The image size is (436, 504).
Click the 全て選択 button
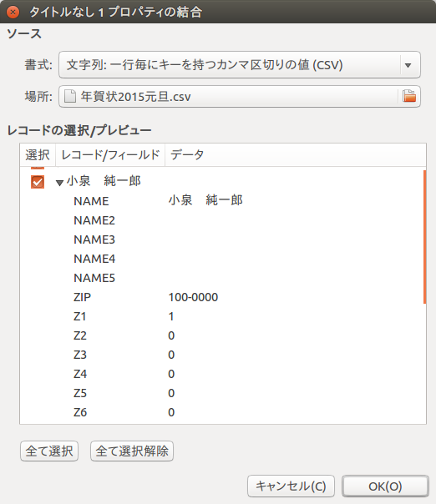pos(49,451)
